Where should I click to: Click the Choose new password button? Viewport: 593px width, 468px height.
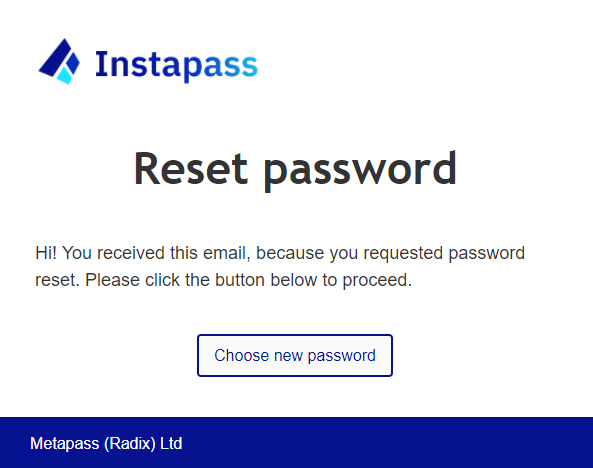(x=295, y=355)
